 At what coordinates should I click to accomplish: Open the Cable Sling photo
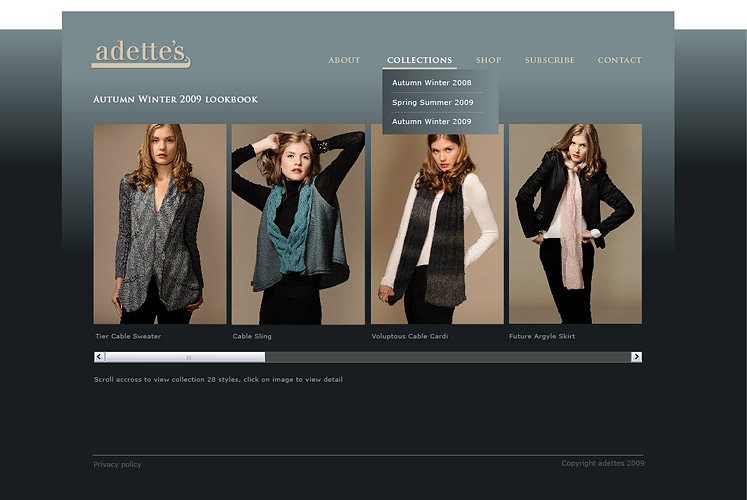(x=298, y=224)
